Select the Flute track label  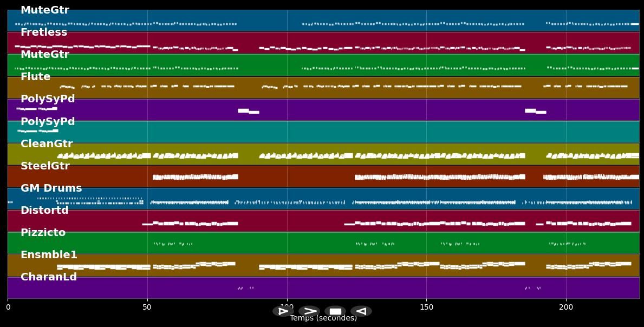35,77
